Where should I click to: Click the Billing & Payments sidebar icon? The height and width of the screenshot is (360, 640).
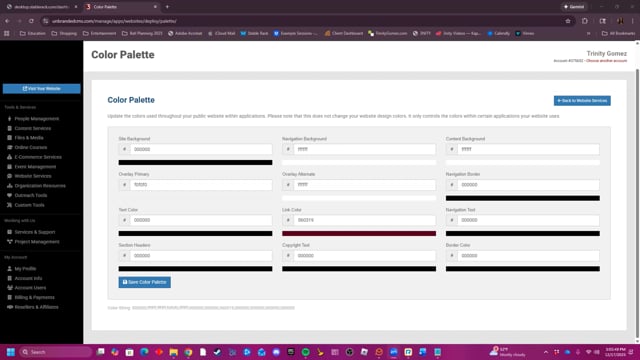click(x=9, y=297)
